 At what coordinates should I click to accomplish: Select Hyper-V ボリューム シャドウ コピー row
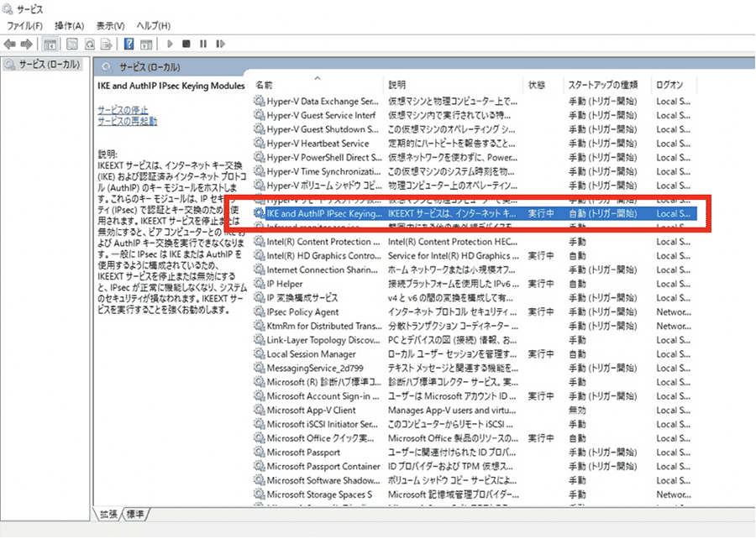(x=475, y=186)
